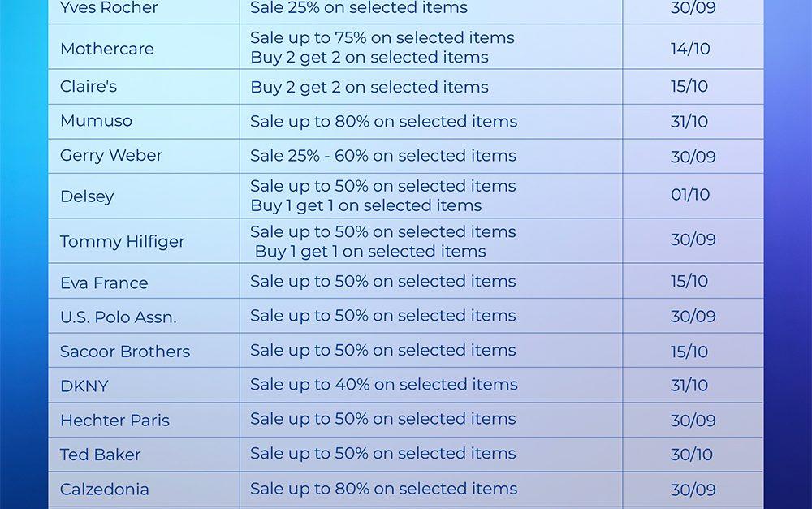Click the Yves Rocher brand name
This screenshot has width=812, height=509.
[x=109, y=8]
